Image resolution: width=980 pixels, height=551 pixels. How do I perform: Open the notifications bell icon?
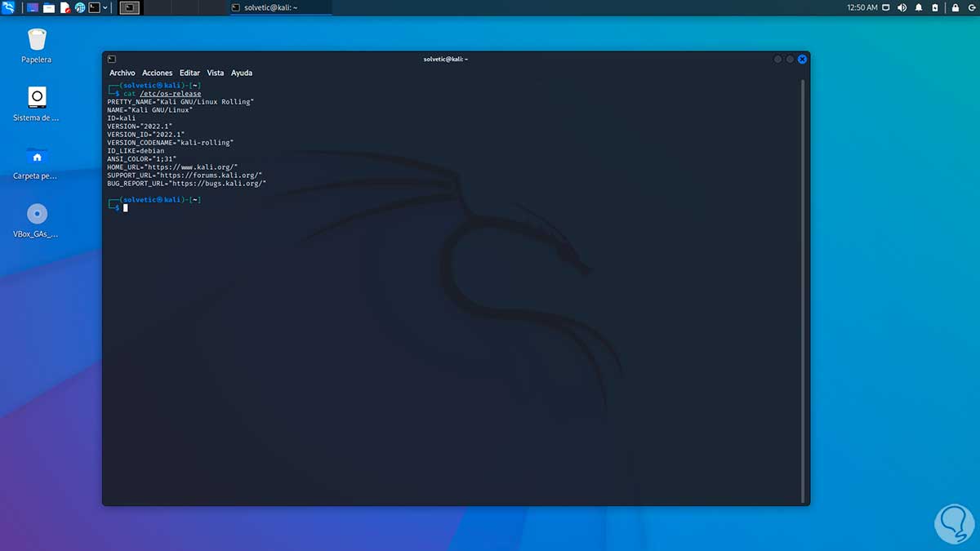point(919,7)
